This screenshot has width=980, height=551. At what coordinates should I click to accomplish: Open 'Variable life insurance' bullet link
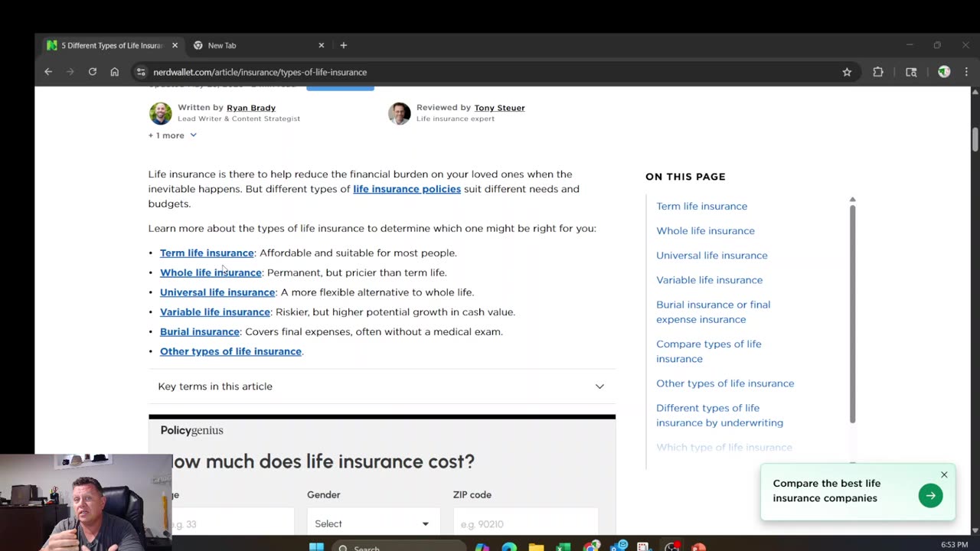[x=215, y=312]
